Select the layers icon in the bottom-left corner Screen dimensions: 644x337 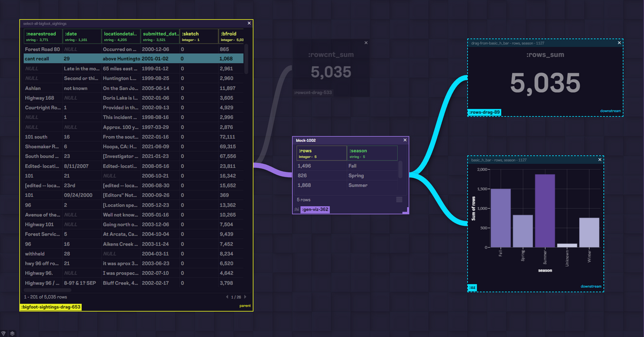tap(12, 333)
